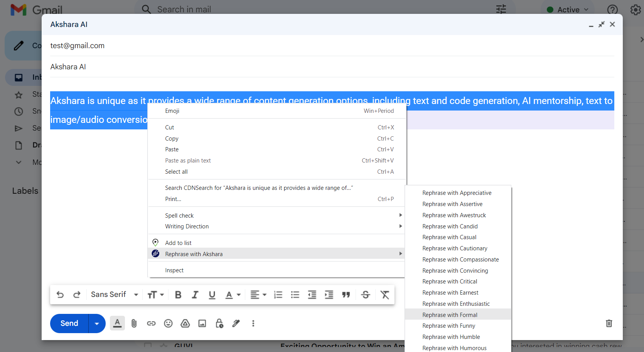This screenshot has width=644, height=352.
Task: Click the remove formatting icon
Action: click(384, 295)
